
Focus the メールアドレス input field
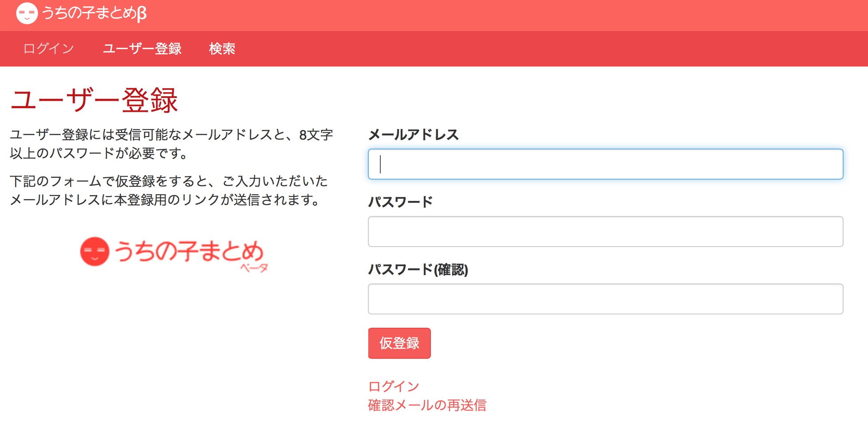[x=605, y=164]
